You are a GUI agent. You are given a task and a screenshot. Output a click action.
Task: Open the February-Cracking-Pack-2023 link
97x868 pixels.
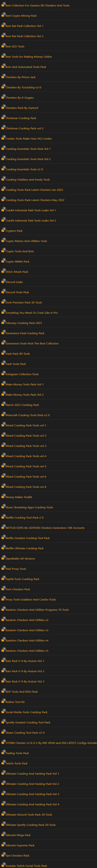click(x=24, y=323)
